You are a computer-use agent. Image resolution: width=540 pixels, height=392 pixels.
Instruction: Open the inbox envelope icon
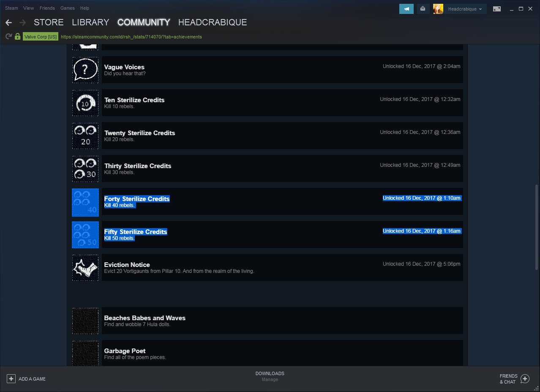pos(423,9)
